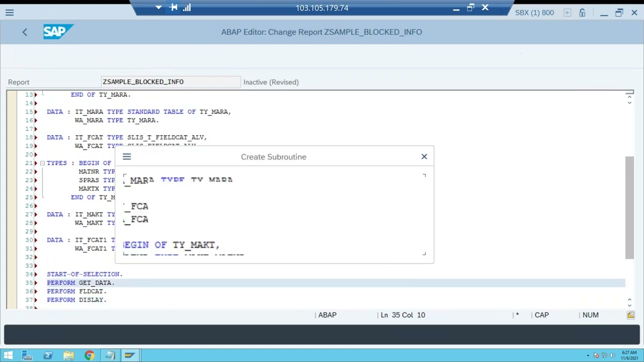Click the play icon next to SBX
This screenshot has width=644, height=362.
click(568, 13)
